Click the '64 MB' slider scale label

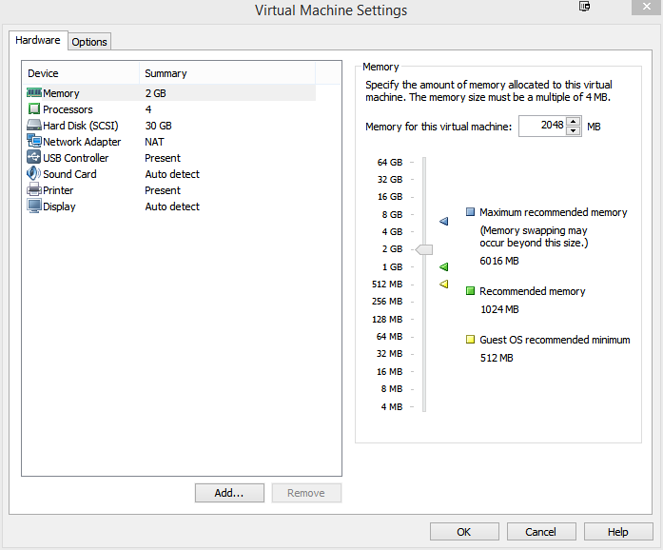tap(389, 337)
